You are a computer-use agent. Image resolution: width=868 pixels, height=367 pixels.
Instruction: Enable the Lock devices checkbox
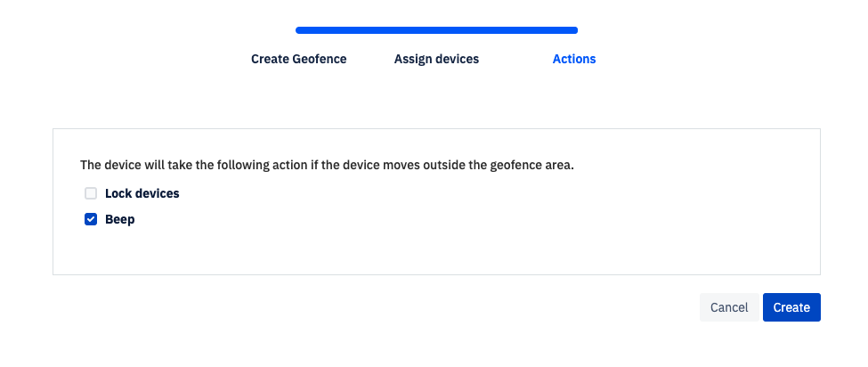click(91, 193)
